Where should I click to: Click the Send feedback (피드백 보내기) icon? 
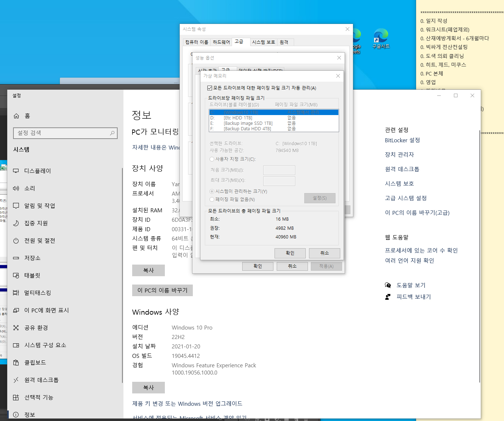coord(388,297)
